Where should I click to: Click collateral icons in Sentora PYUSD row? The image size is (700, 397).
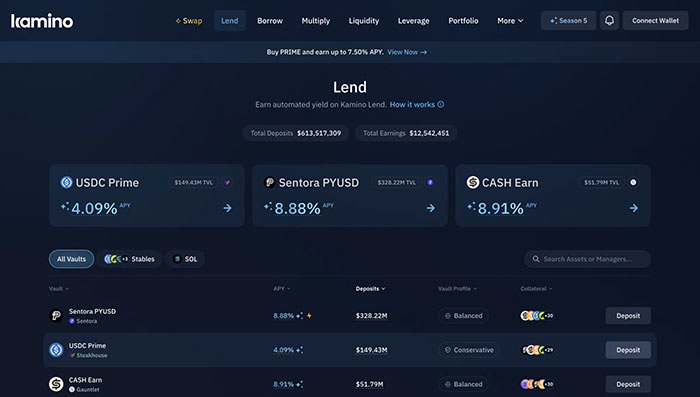[x=537, y=316]
